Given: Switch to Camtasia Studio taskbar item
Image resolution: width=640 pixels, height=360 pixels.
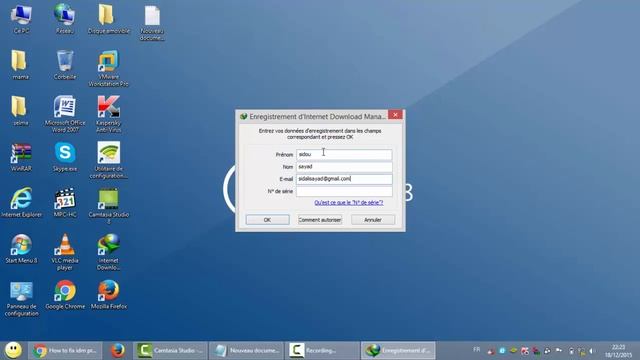Looking at the screenshot, I should tap(170, 350).
